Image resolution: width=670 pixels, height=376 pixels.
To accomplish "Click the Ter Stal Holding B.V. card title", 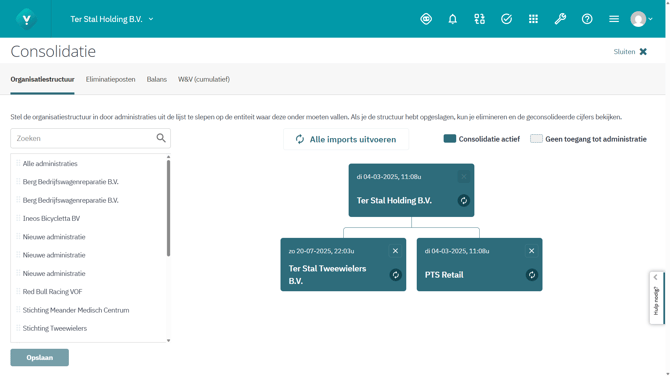I will point(394,200).
